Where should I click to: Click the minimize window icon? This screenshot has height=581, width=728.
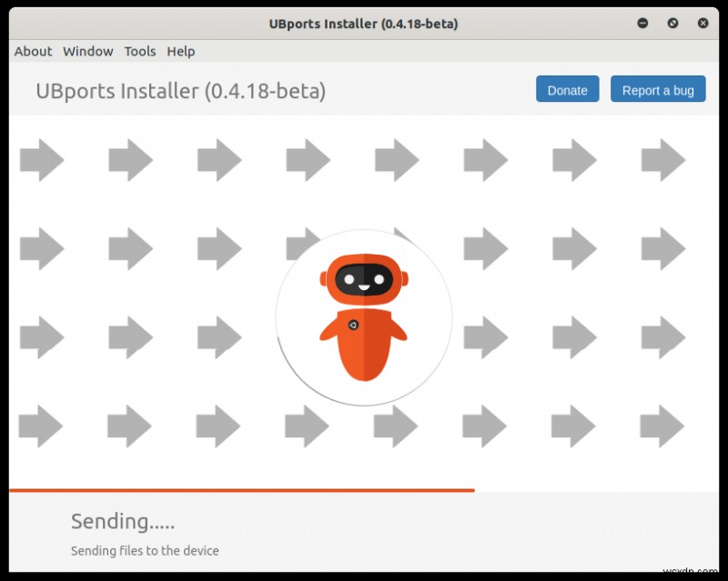pos(642,23)
